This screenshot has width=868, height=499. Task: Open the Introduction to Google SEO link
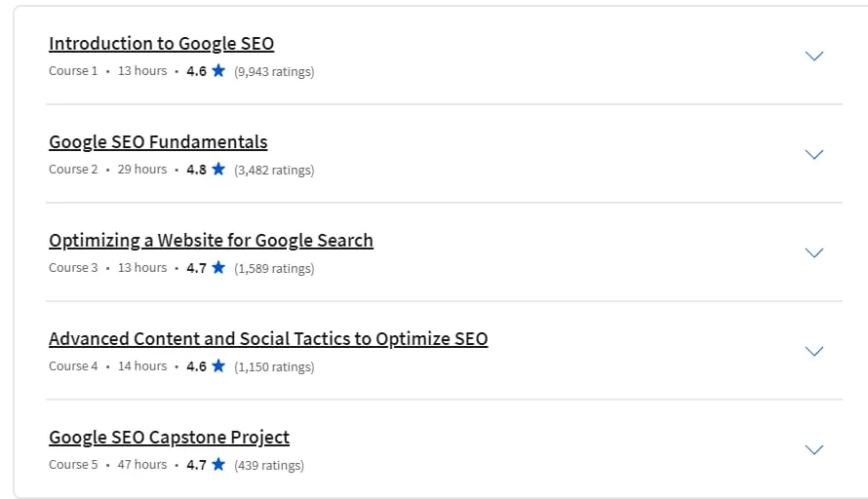click(161, 44)
